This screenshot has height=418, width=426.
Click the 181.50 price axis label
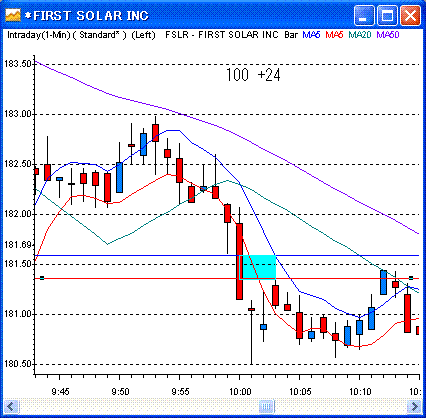coord(17,264)
